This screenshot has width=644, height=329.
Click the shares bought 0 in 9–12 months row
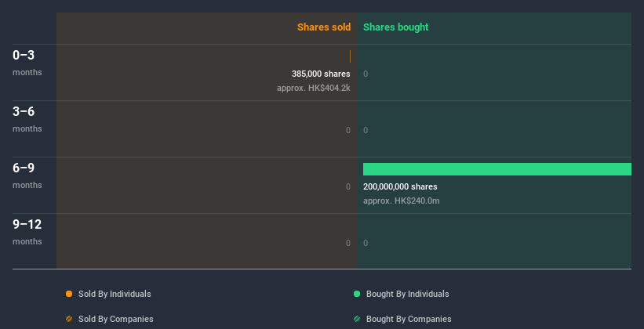pos(366,244)
